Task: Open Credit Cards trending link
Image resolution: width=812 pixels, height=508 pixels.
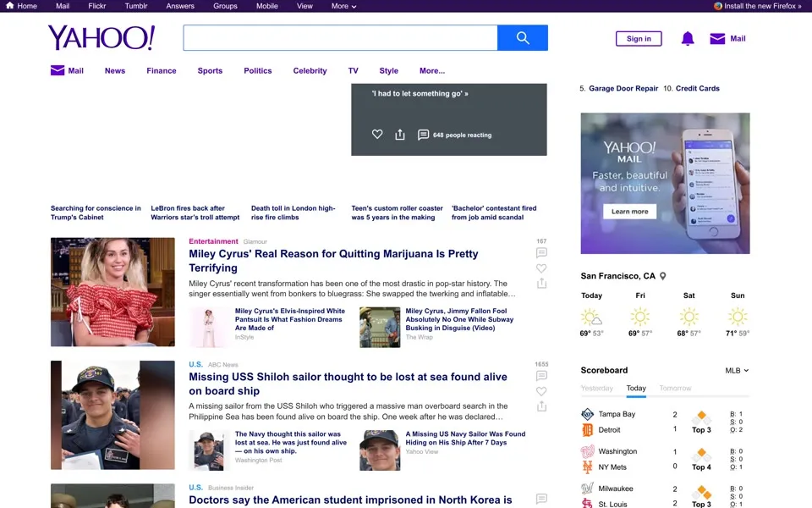Action: (x=698, y=89)
